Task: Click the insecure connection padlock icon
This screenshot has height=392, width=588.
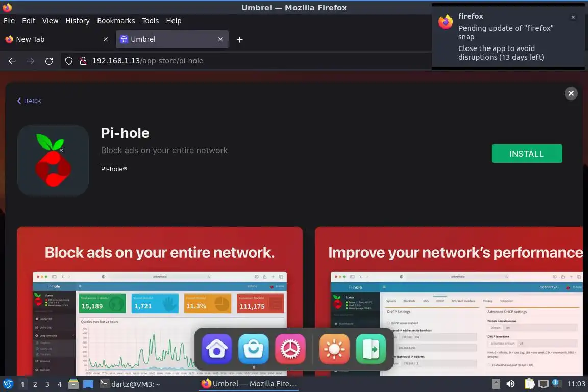Action: tap(83, 61)
